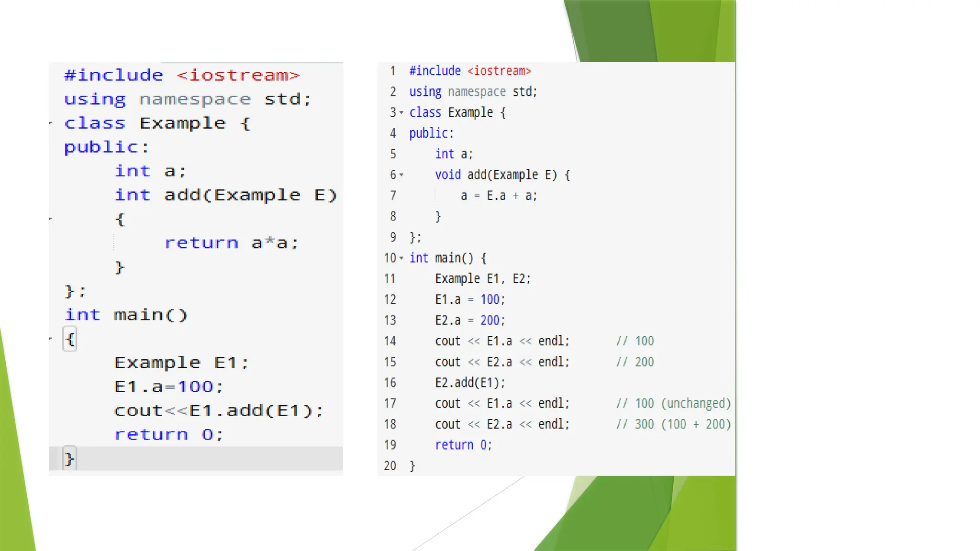Click line number 1 in the right gutter
Image resolution: width=980 pixels, height=551 pixels.
point(393,71)
